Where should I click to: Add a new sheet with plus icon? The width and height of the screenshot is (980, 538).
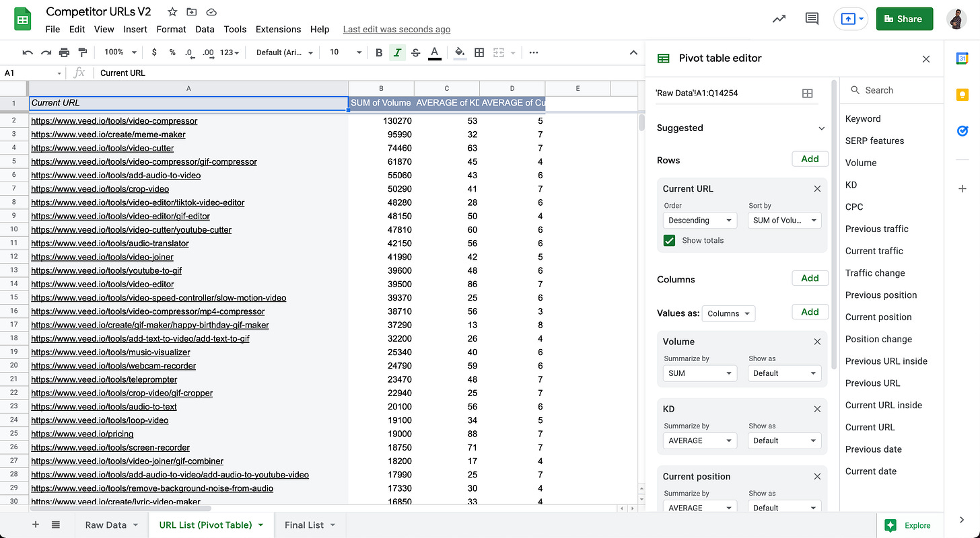click(36, 525)
